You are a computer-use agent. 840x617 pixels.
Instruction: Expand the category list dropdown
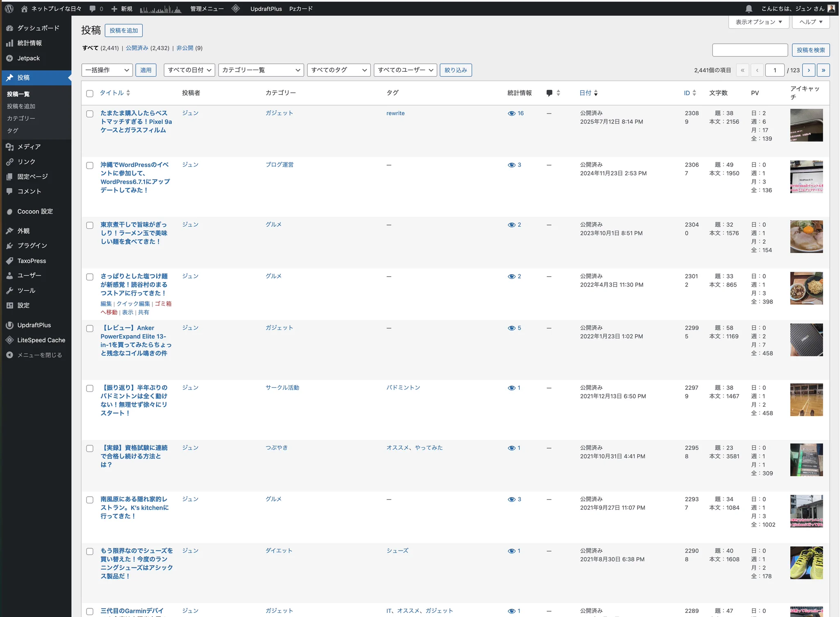tap(261, 70)
